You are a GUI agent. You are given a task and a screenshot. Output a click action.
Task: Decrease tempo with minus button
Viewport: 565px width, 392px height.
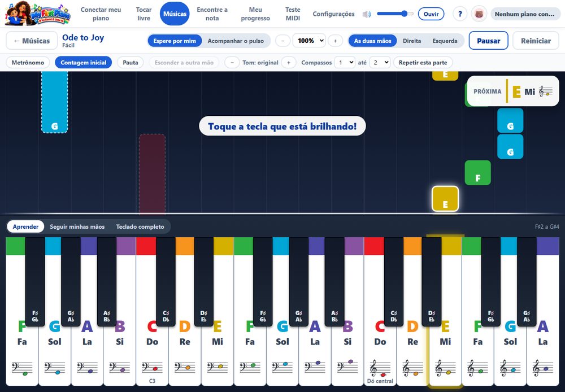[283, 41]
